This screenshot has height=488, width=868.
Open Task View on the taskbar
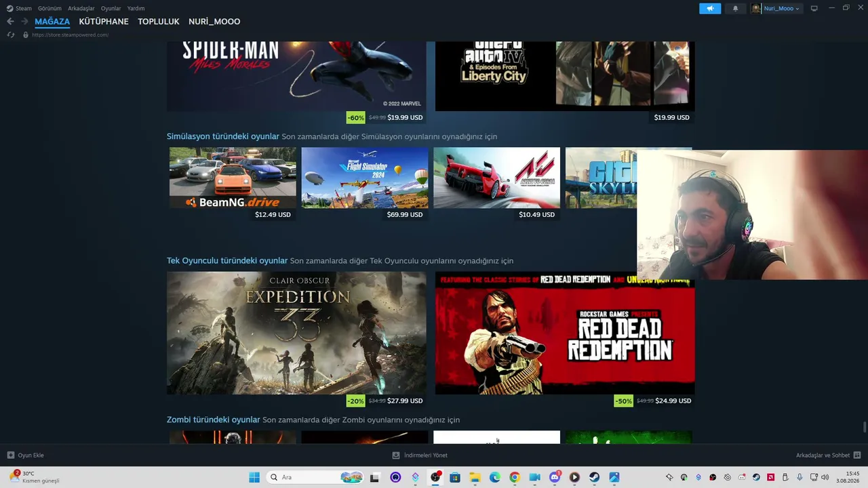point(374,477)
